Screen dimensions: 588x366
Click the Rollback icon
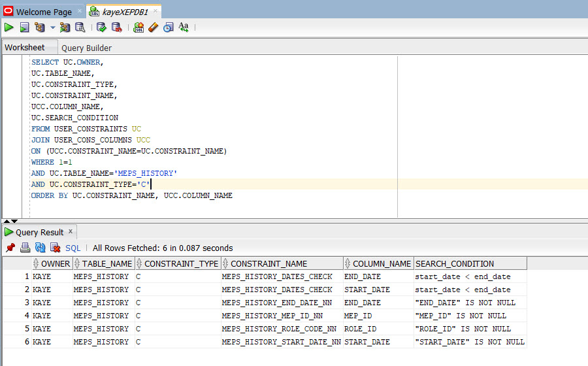click(117, 27)
